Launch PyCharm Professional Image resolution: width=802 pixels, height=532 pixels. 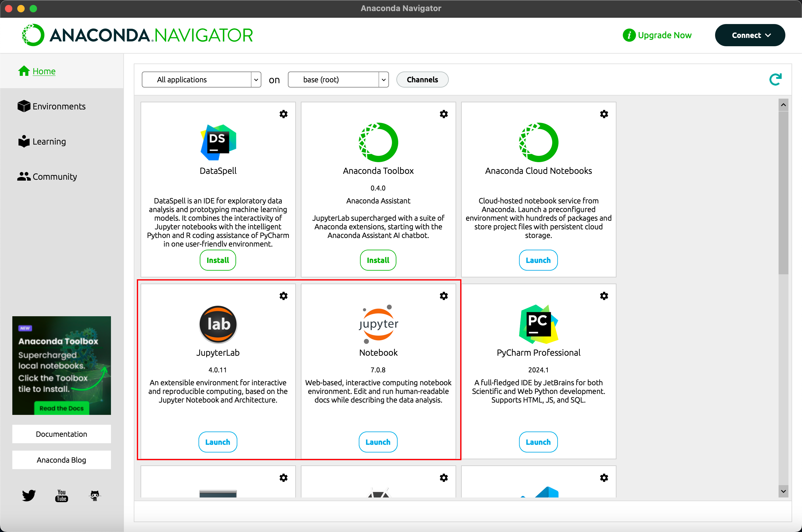(x=538, y=442)
